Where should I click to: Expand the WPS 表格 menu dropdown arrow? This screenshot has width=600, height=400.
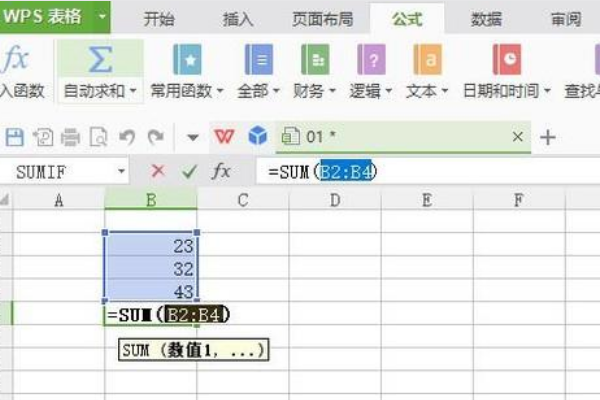click(102, 17)
